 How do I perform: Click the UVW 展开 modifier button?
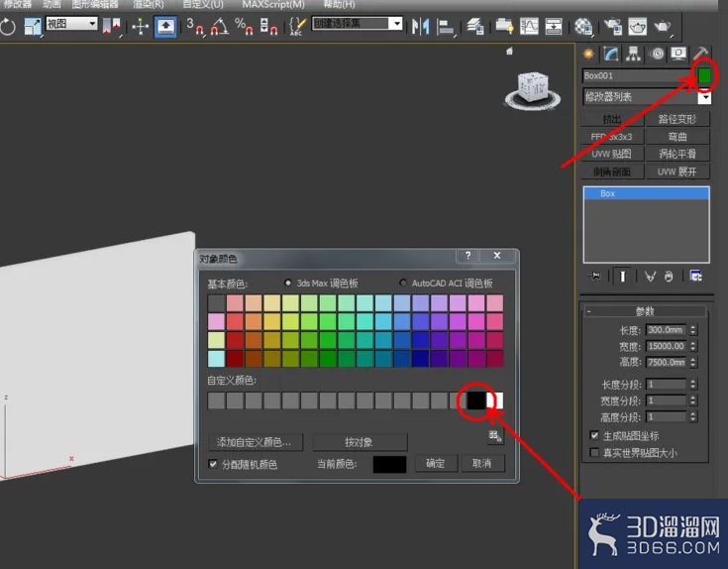677,171
